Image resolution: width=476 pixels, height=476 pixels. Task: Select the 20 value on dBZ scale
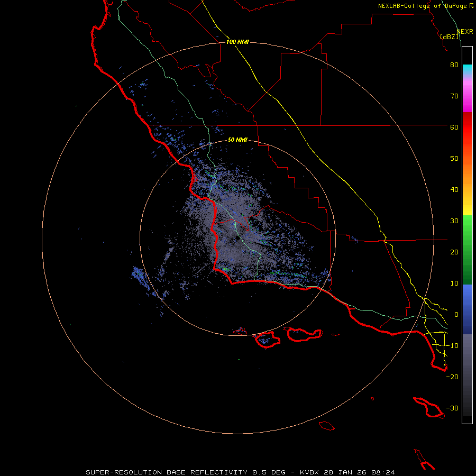(x=454, y=252)
